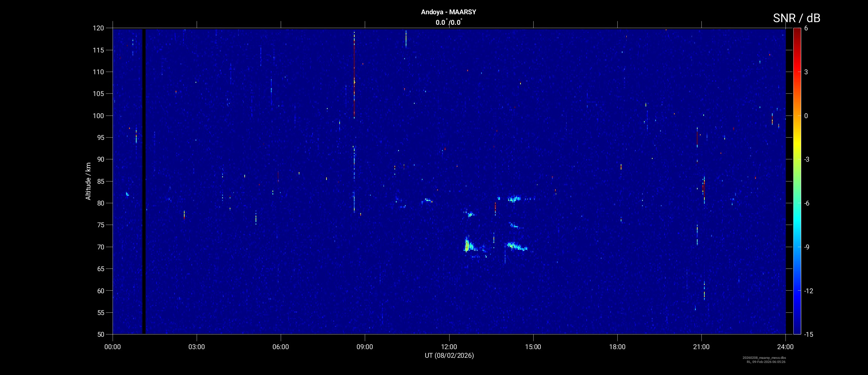The height and width of the screenshot is (375, 868).
Task: Click the long red vertical streak above 100 km
Action: 354,75
